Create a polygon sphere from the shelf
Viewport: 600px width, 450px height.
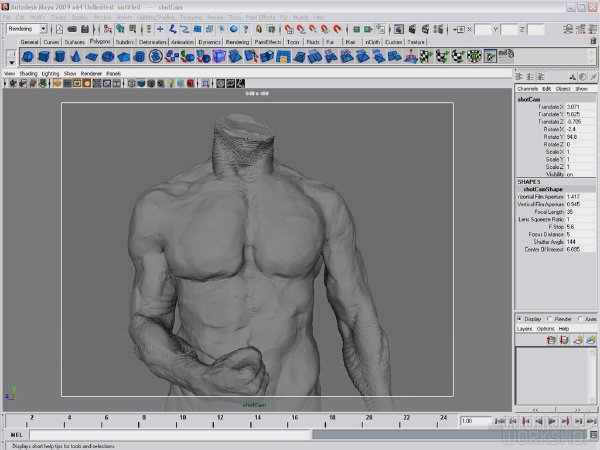[28, 57]
